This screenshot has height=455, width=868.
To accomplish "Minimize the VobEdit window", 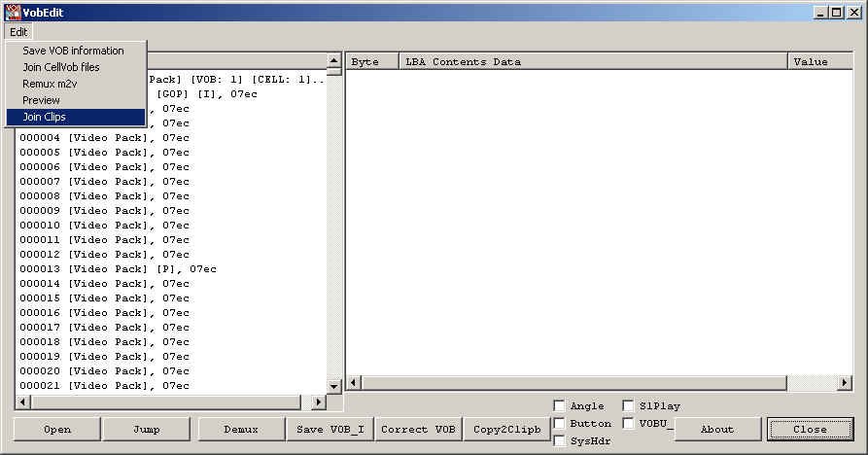I will click(x=820, y=13).
